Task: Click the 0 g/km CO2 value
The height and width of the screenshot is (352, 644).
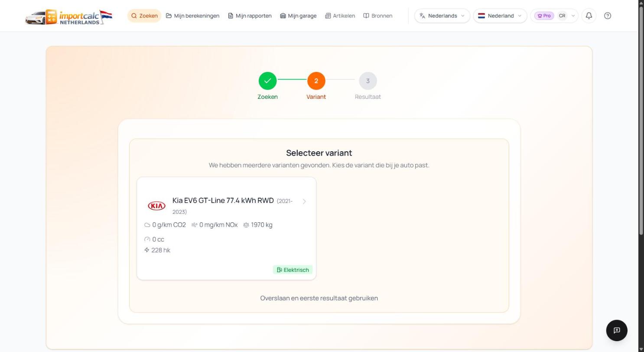Action: (x=169, y=225)
